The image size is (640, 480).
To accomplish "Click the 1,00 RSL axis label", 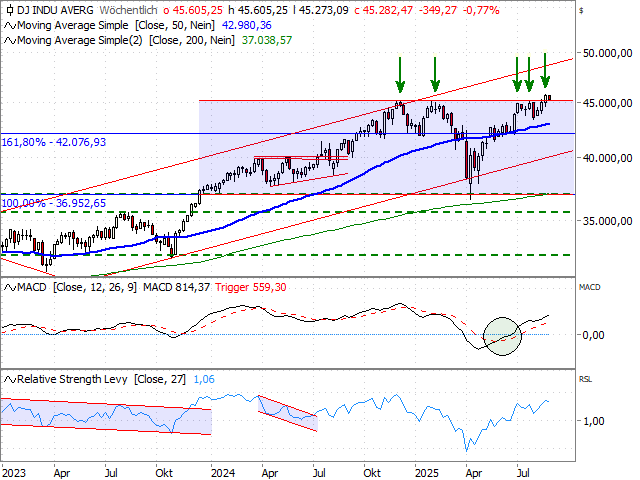I will [593, 421].
